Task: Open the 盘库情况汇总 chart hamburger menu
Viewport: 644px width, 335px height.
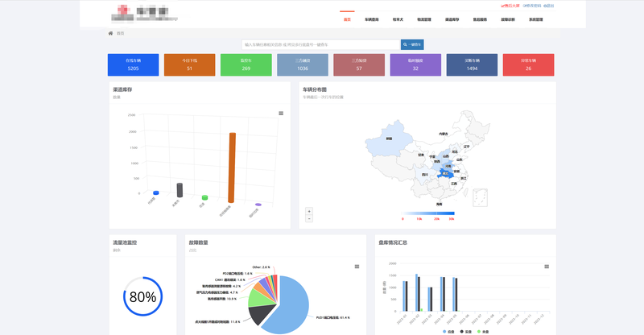Action: tap(547, 267)
